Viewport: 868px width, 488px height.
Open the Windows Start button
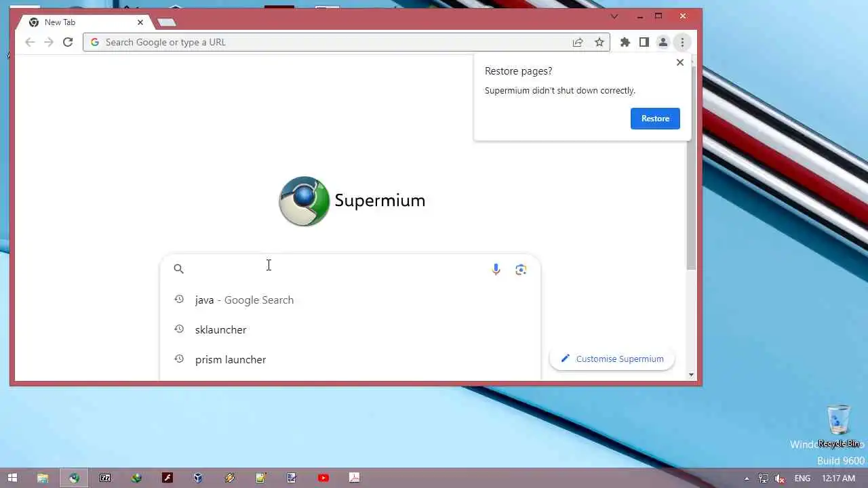click(x=12, y=478)
